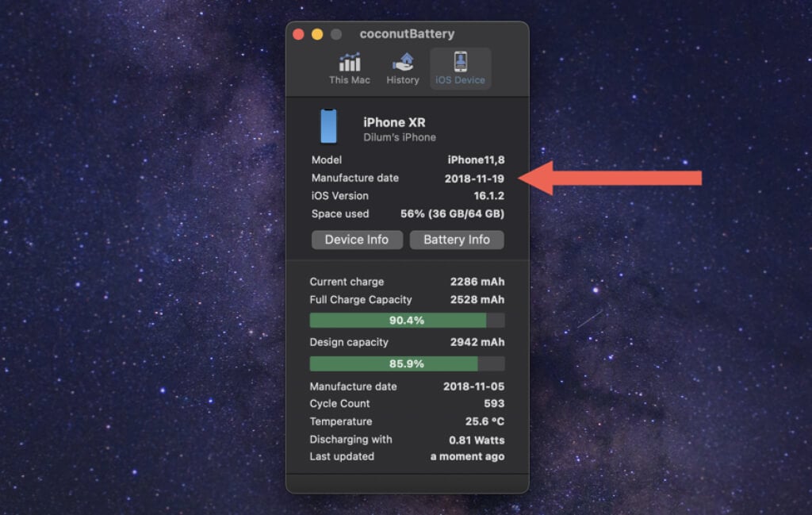812x515 pixels.
Task: Select the 0.81 Watts discharging value
Action: point(477,440)
